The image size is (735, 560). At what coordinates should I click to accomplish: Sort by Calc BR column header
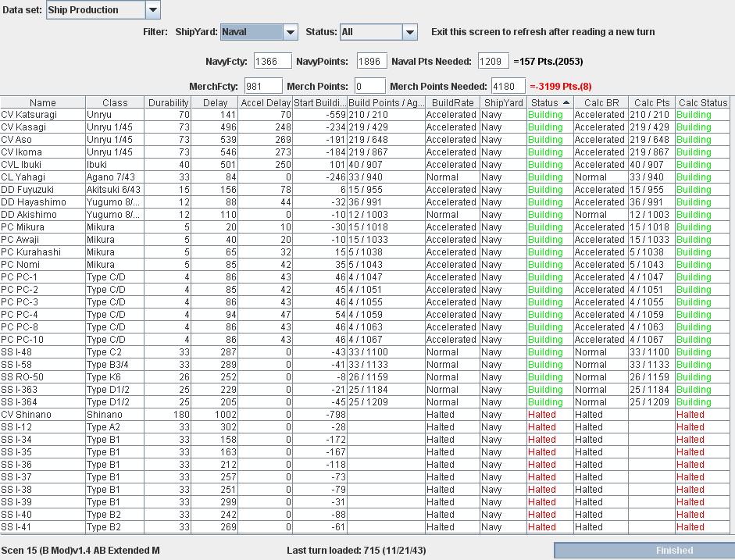point(601,102)
